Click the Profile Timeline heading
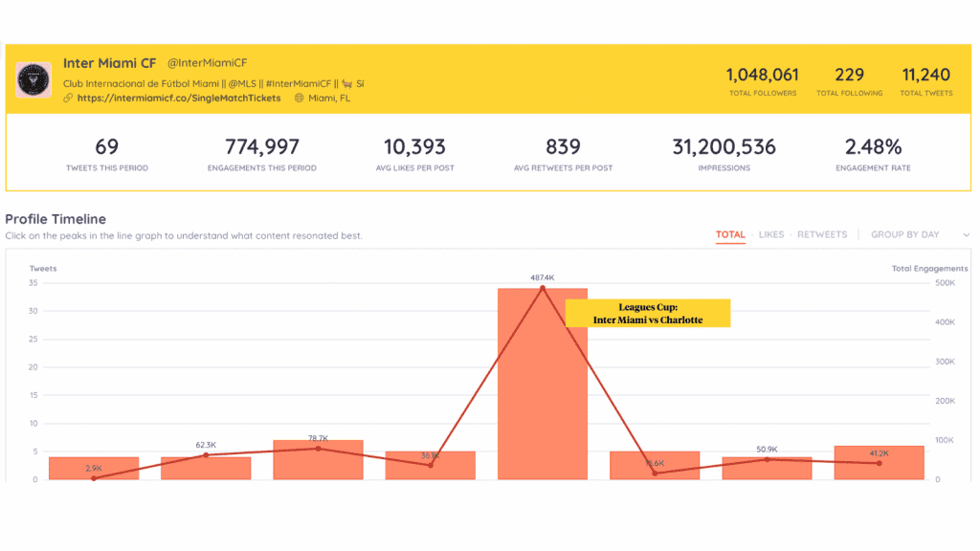The image size is (980, 551). pyautogui.click(x=56, y=219)
